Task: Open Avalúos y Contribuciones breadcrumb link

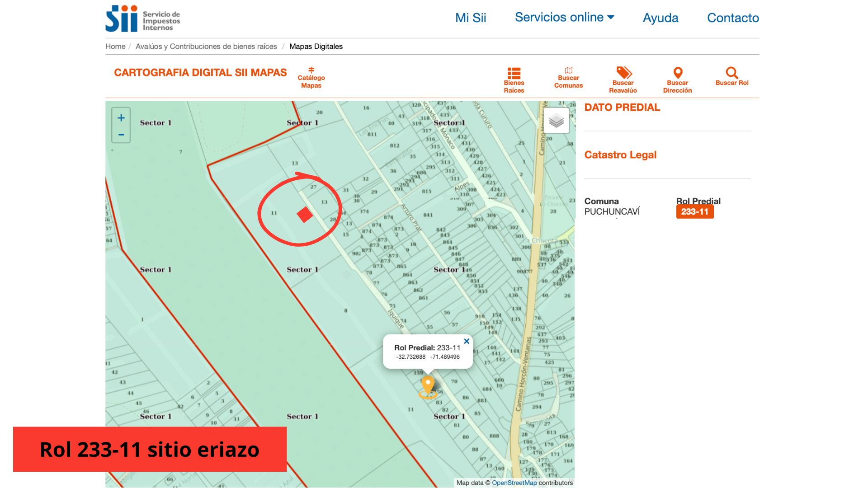Action: pos(206,46)
